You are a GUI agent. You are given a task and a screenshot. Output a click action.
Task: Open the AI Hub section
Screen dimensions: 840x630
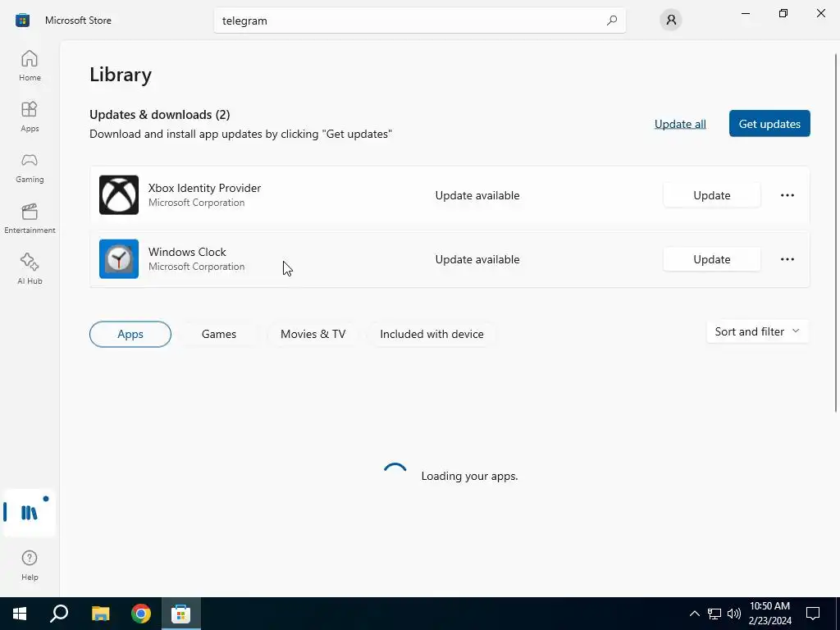pyautogui.click(x=30, y=269)
